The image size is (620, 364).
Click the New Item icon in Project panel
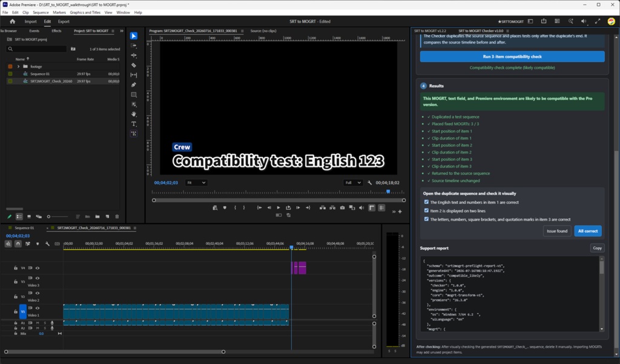coord(107,216)
